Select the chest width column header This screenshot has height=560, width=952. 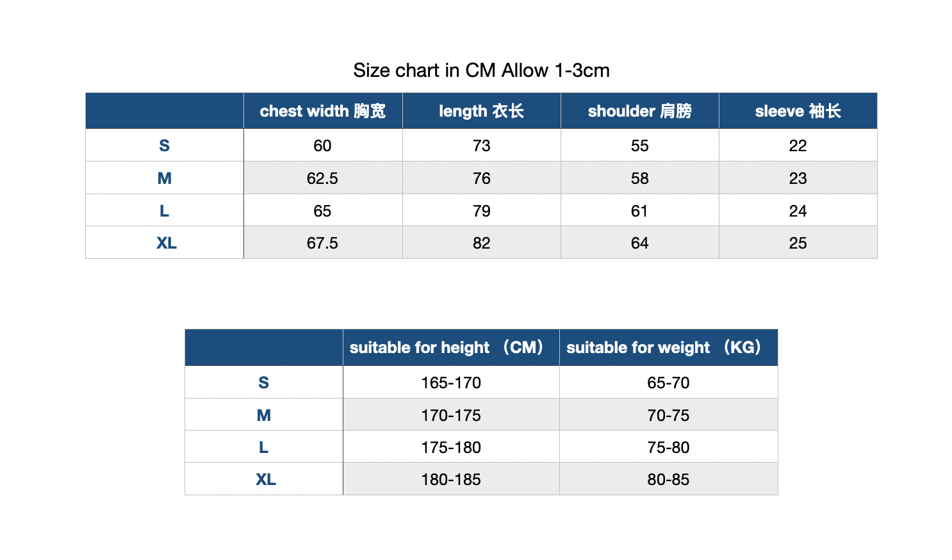(x=323, y=111)
